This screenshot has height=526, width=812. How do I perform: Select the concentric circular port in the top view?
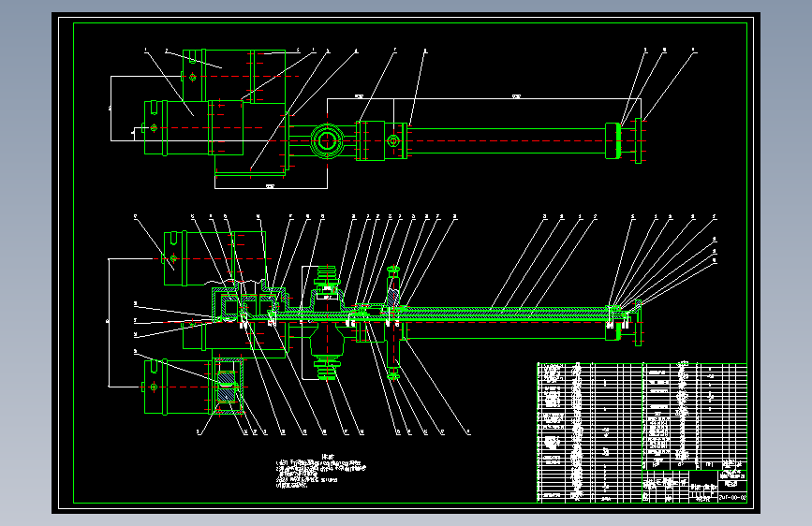[327, 140]
